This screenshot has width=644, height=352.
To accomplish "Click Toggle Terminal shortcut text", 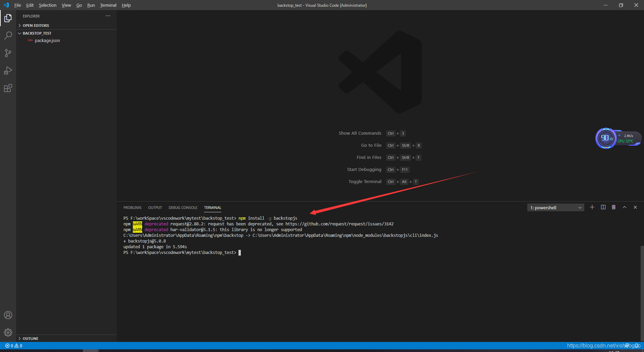I will (x=365, y=182).
